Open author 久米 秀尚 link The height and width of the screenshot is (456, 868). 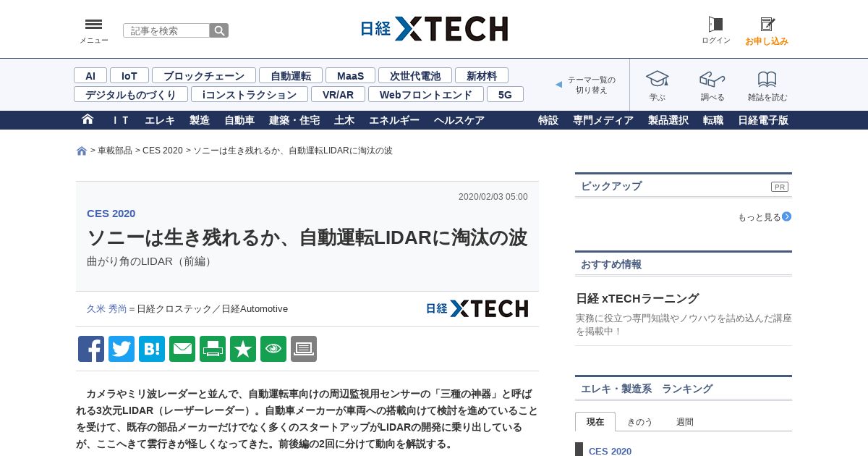pyautogui.click(x=106, y=309)
